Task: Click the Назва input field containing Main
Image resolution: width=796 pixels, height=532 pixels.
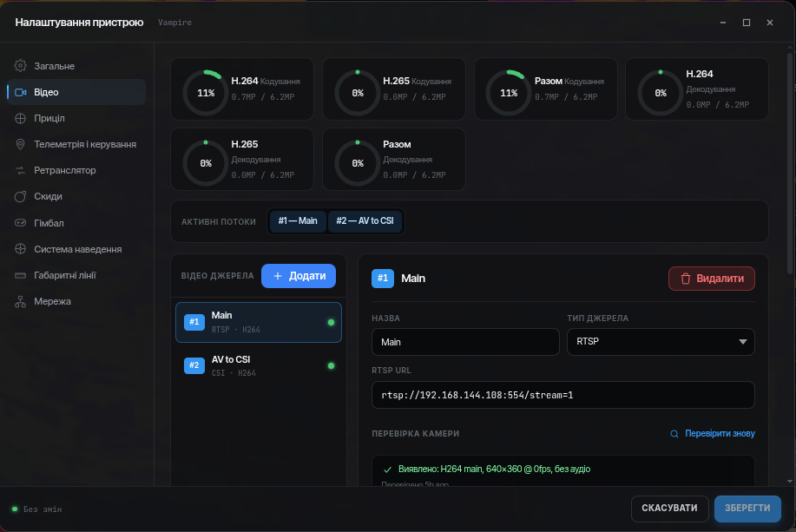Action: pyautogui.click(x=465, y=342)
